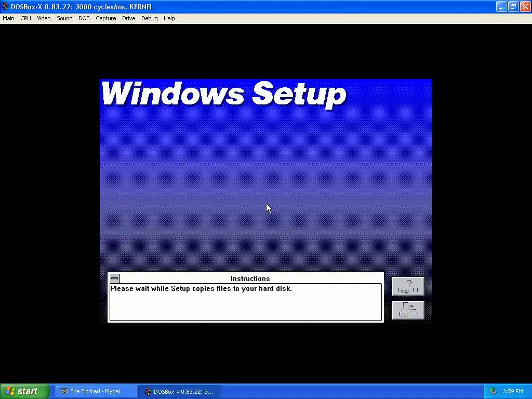Screen dimensions: 532x399
Task: Open the Windows Start menu
Action: coord(25,391)
